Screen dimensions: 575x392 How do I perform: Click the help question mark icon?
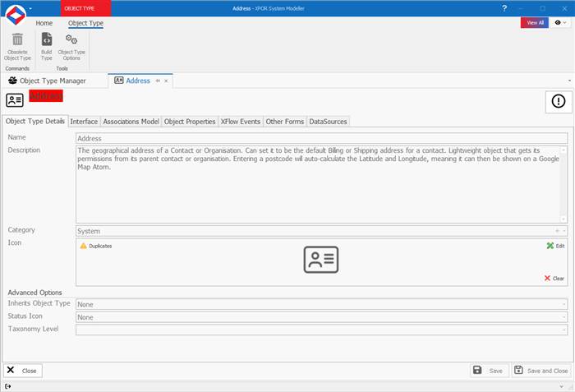[x=504, y=8]
